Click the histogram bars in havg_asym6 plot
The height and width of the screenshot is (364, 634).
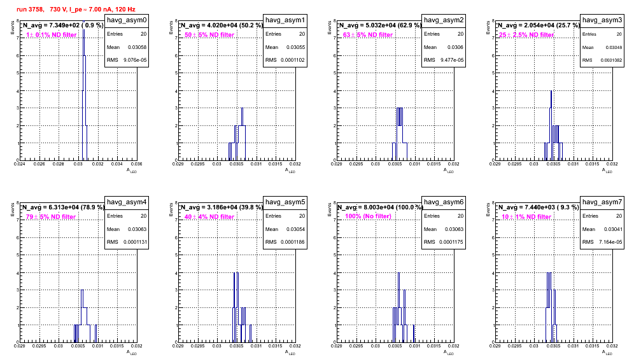click(403, 307)
